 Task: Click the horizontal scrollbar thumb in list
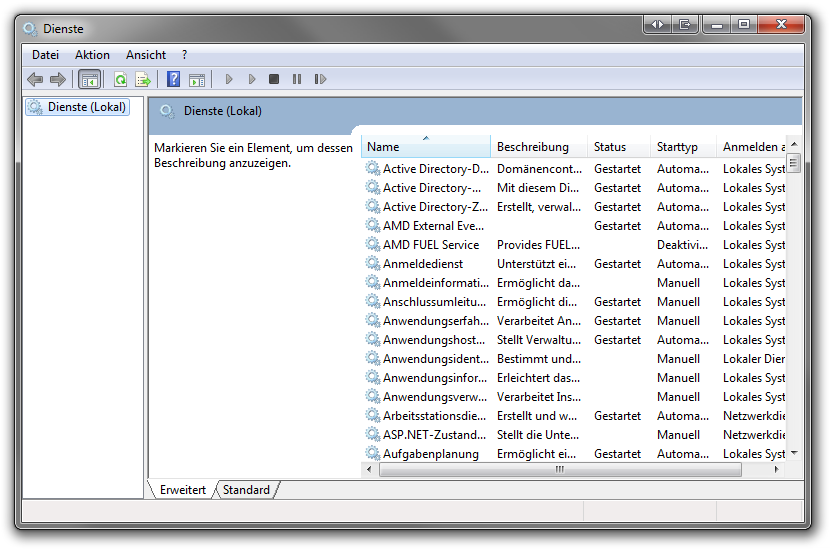(x=558, y=469)
